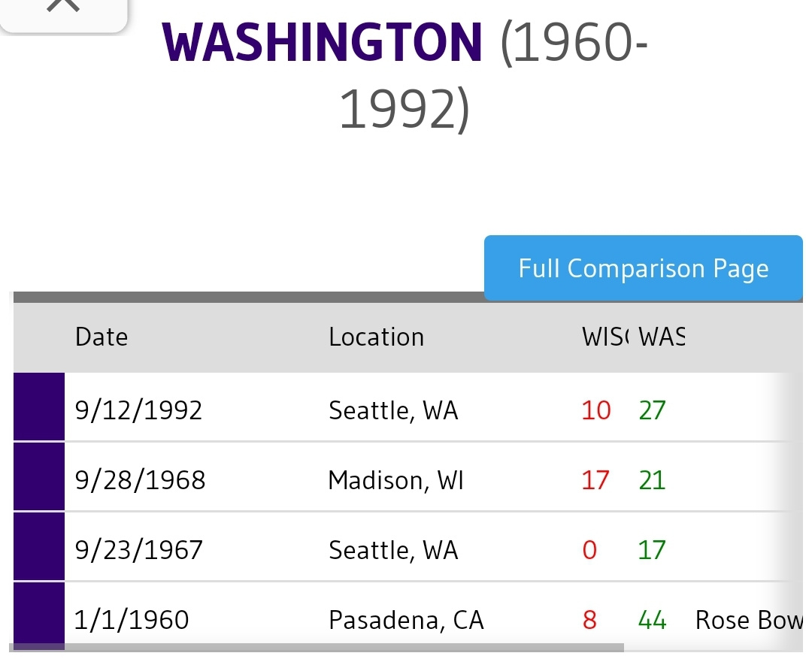Click the WASHINGTON heading title
The image size is (812, 659).
322,44
